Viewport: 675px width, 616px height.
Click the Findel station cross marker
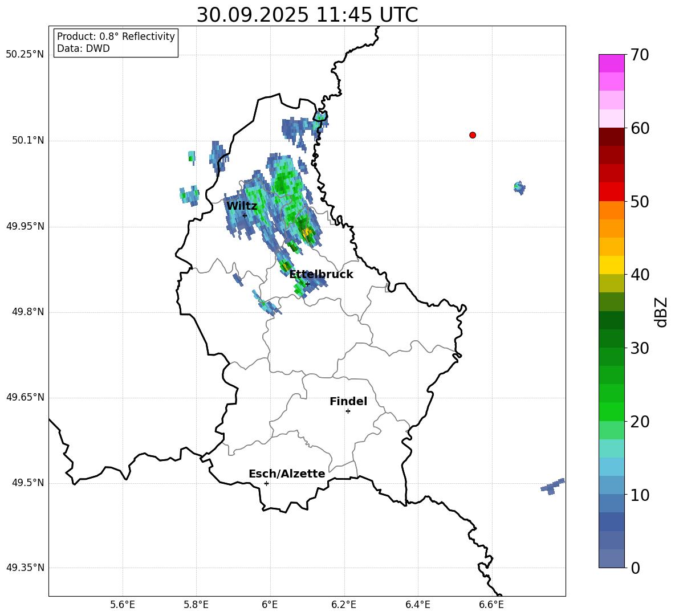click(348, 411)
